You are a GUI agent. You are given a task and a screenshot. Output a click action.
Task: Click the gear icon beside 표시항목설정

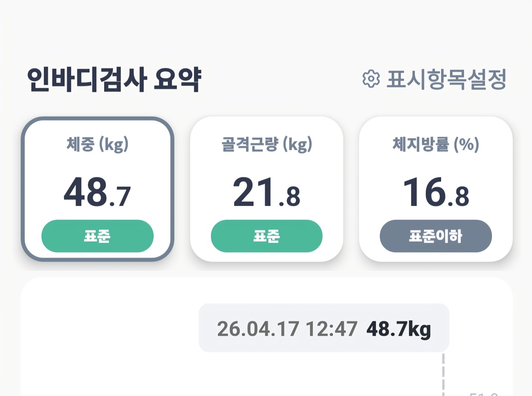click(x=371, y=79)
